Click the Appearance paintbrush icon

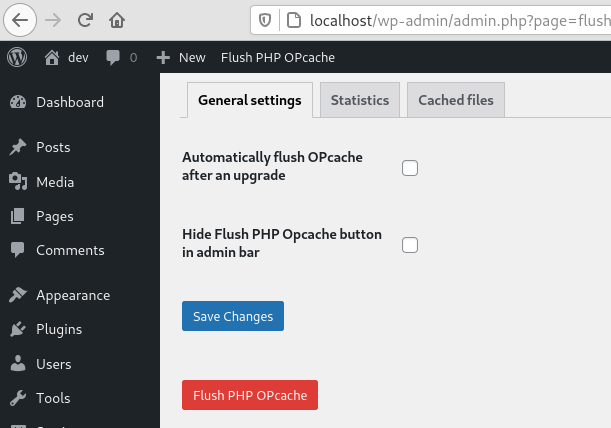click(x=18, y=295)
